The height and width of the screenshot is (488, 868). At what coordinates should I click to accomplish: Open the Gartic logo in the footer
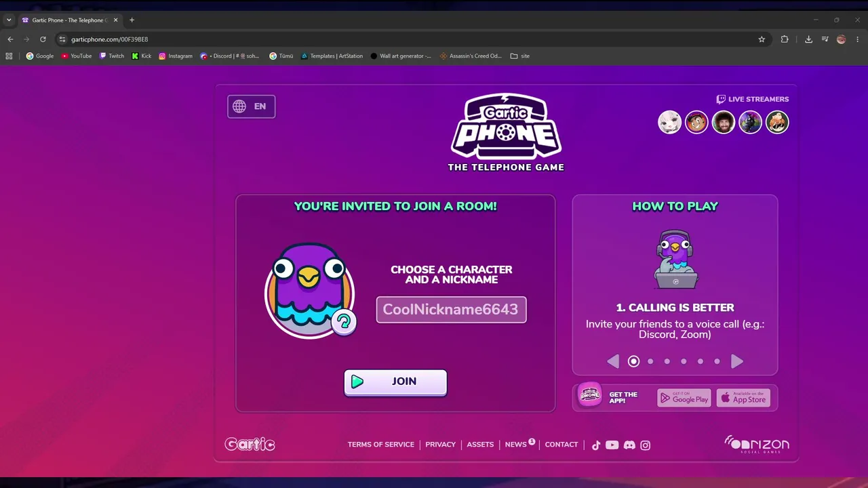coord(250,445)
